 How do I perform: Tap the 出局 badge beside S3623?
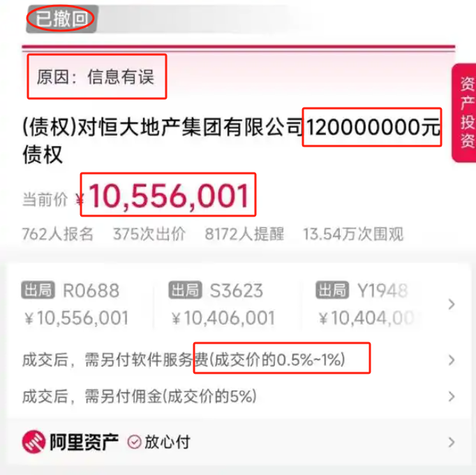pos(185,290)
